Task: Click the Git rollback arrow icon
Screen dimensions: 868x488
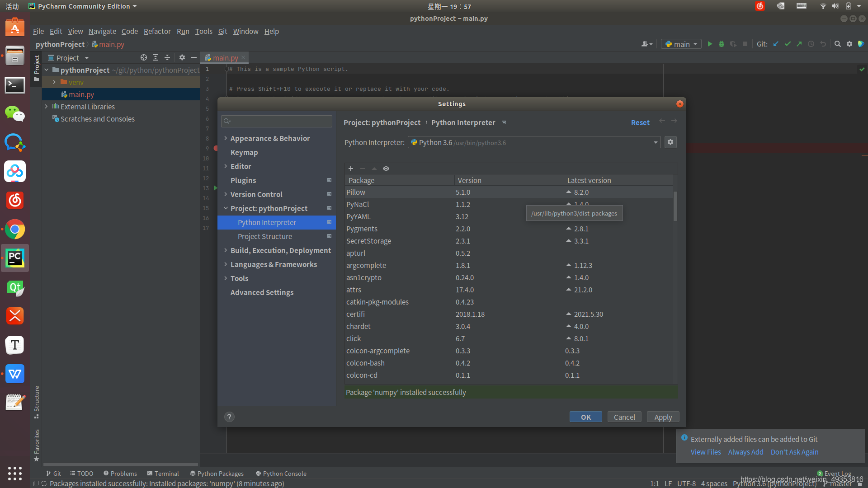Action: pyautogui.click(x=823, y=44)
